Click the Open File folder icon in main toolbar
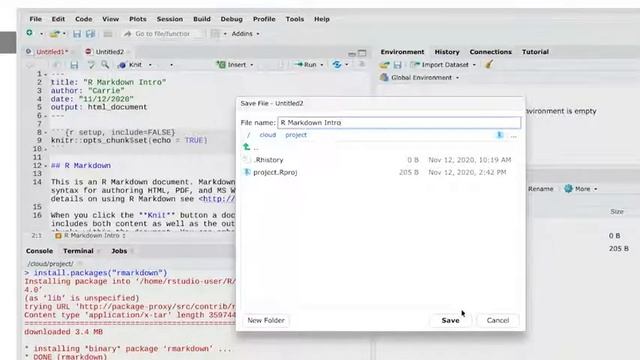Viewport: 640px width, 360px height. tap(54, 34)
